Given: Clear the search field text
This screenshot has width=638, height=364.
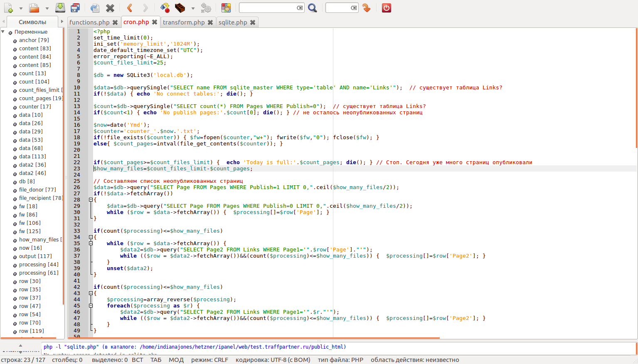Looking at the screenshot, I should (300, 8).
